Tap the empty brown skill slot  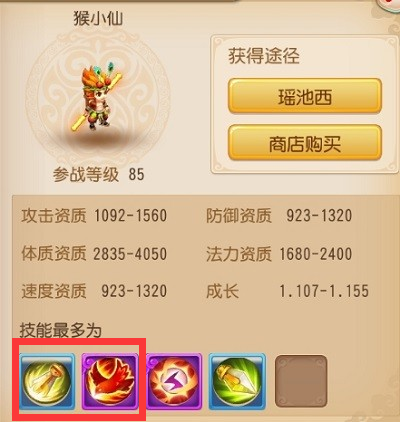(x=301, y=381)
